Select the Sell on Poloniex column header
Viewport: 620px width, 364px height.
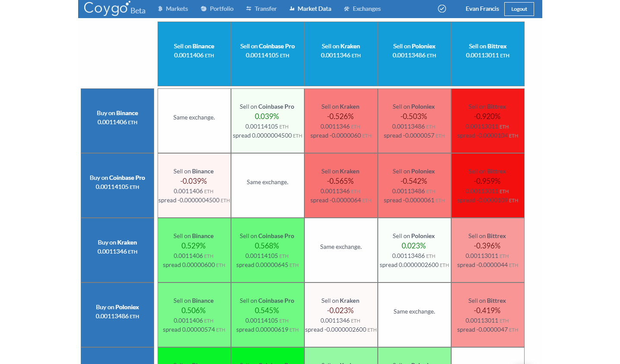click(414, 54)
